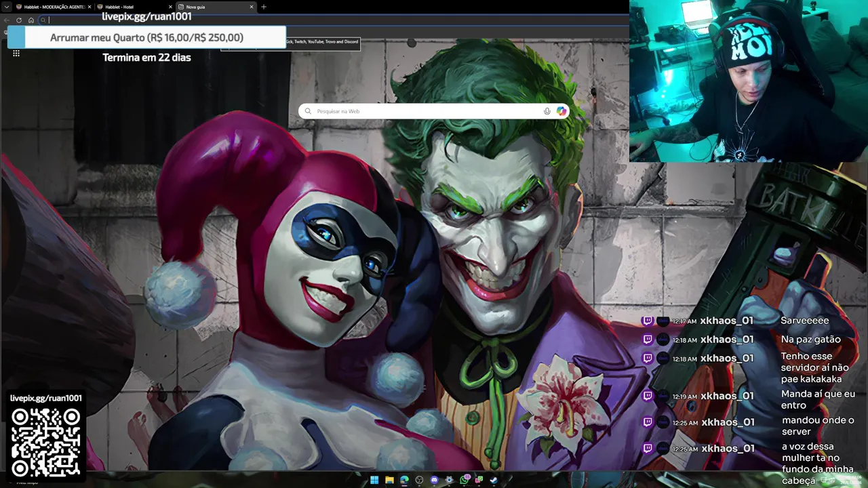Open WhatsApp from taskbar

465,479
